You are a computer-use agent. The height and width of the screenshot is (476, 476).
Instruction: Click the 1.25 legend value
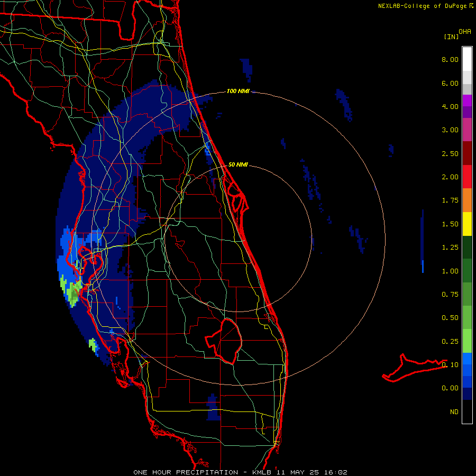pyautogui.click(x=450, y=248)
